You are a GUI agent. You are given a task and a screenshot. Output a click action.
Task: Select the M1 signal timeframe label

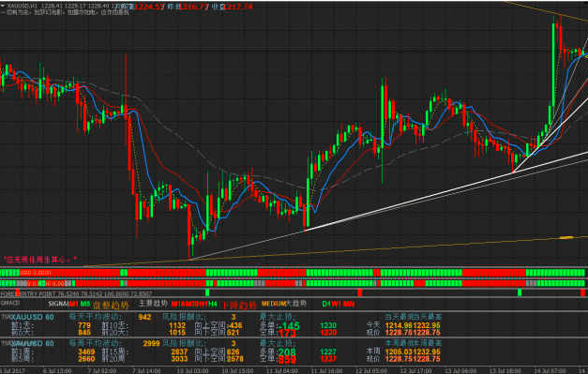click(74, 304)
